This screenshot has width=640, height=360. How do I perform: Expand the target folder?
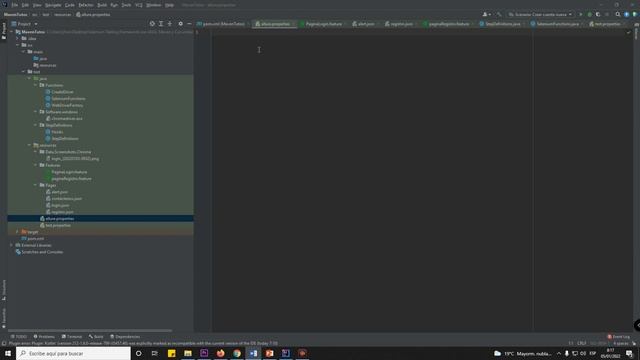pos(18,232)
